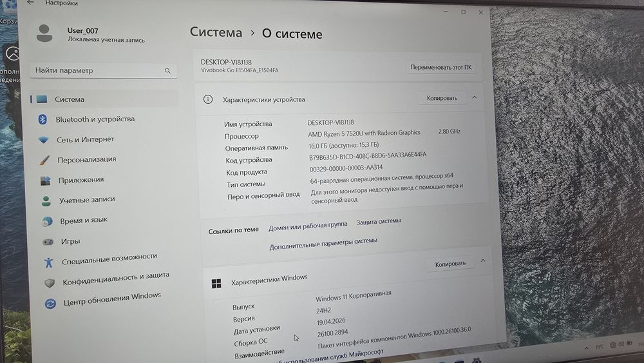Click the accessibility figure icon
Screen dimensions: 644x363
(x=49, y=262)
